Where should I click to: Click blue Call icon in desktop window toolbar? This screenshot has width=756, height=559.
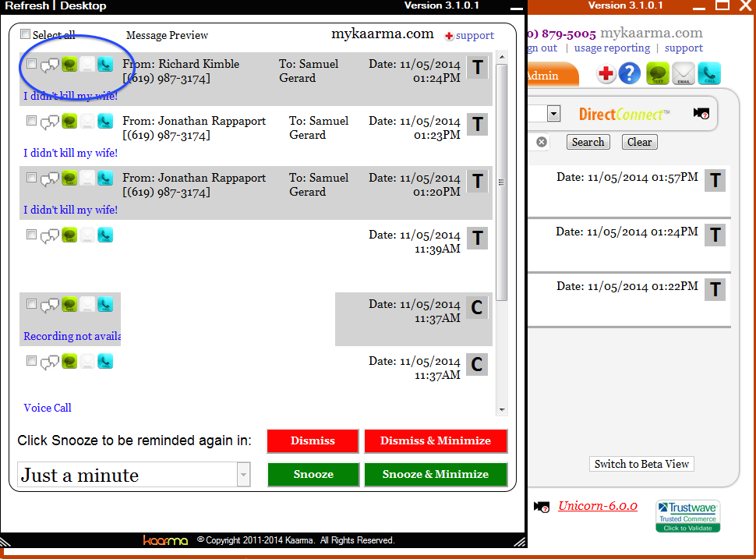coord(709,74)
